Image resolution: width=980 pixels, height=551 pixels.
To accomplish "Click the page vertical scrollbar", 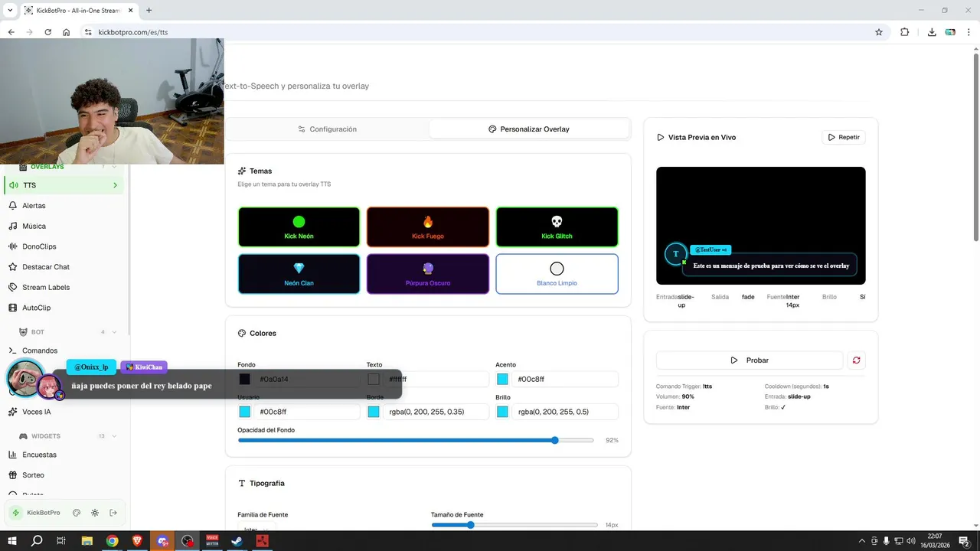I will coord(975,147).
